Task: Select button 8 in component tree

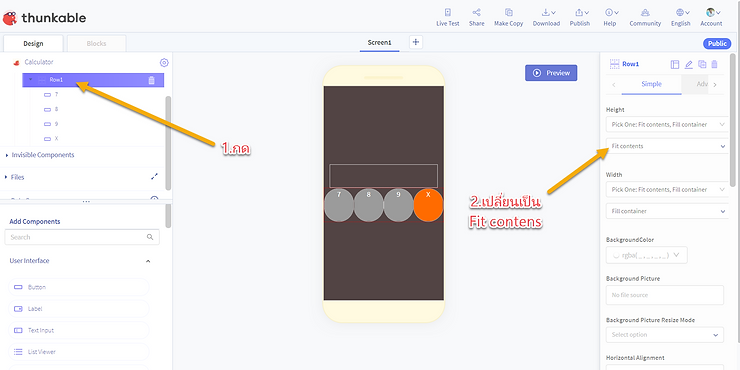Action: [x=56, y=109]
